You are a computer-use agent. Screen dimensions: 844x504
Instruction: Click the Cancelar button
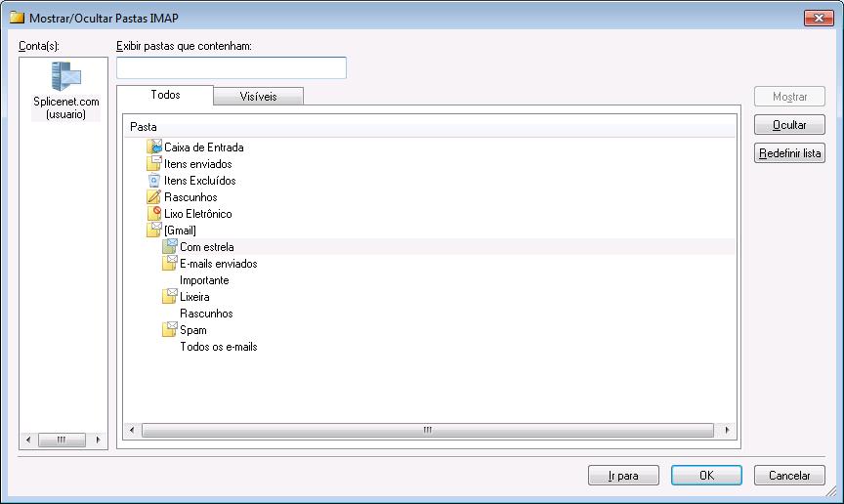tap(789, 476)
